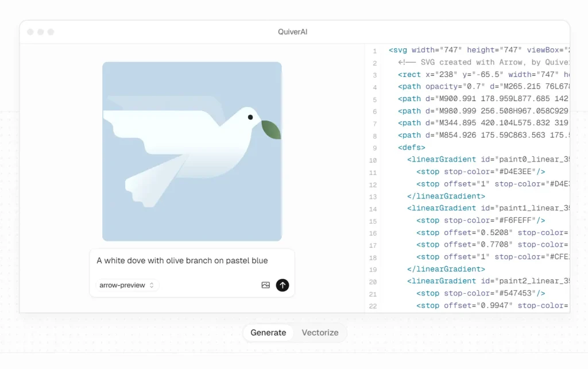
Task: Click the rect element on line 3
Action: [409, 74]
